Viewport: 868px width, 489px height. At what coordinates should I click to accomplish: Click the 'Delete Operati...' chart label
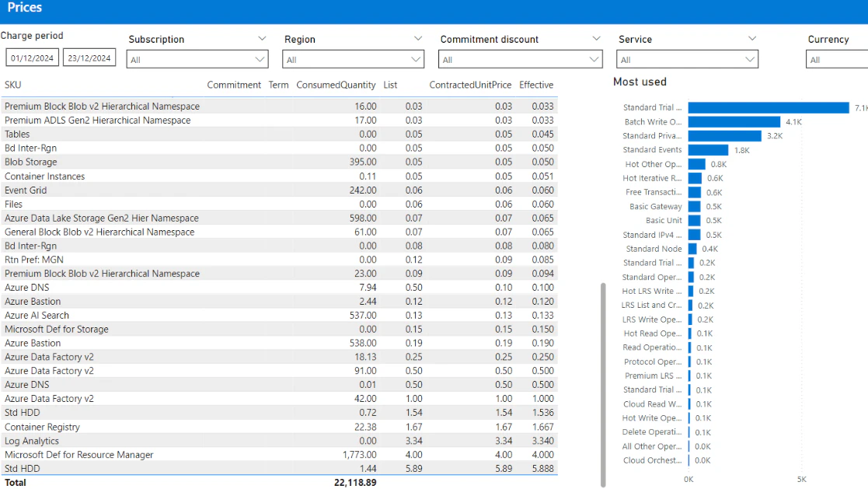coord(651,432)
